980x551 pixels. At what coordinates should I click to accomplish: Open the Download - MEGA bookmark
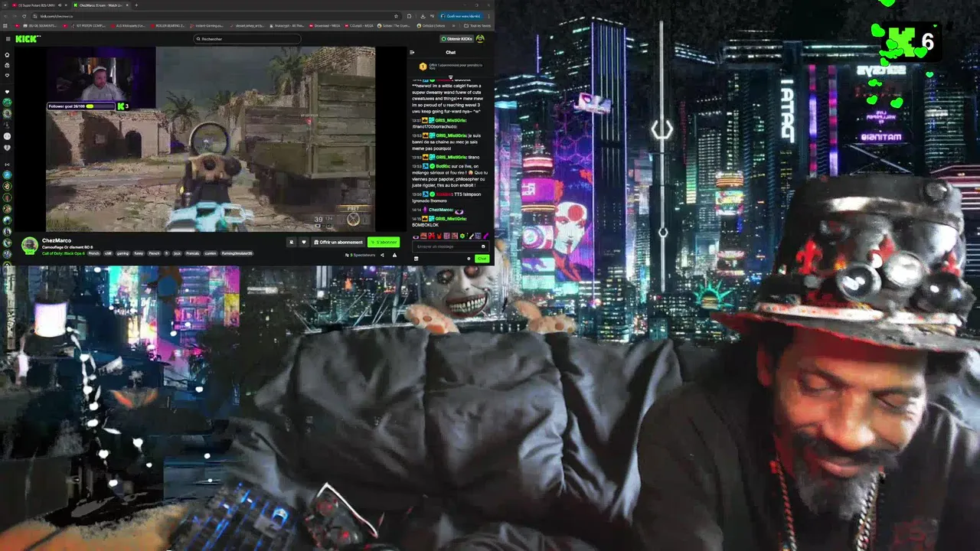click(325, 26)
